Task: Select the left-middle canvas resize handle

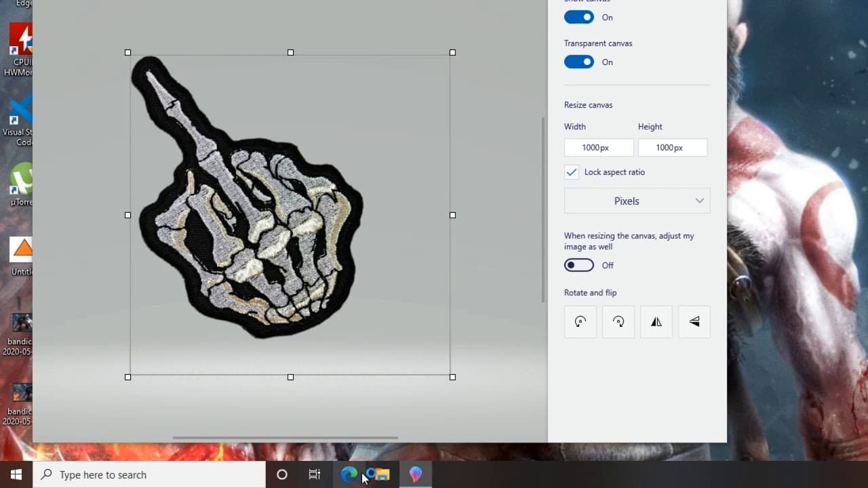Action: pos(128,215)
